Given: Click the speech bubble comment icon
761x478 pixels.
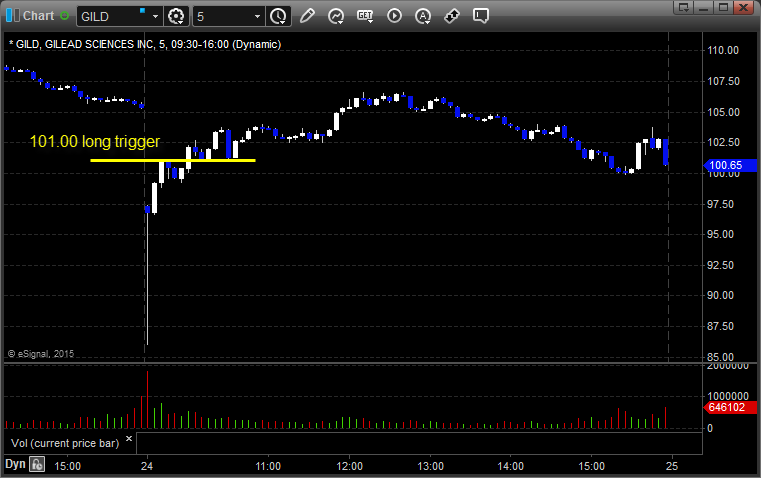Looking at the screenshot, I should 481,16.
